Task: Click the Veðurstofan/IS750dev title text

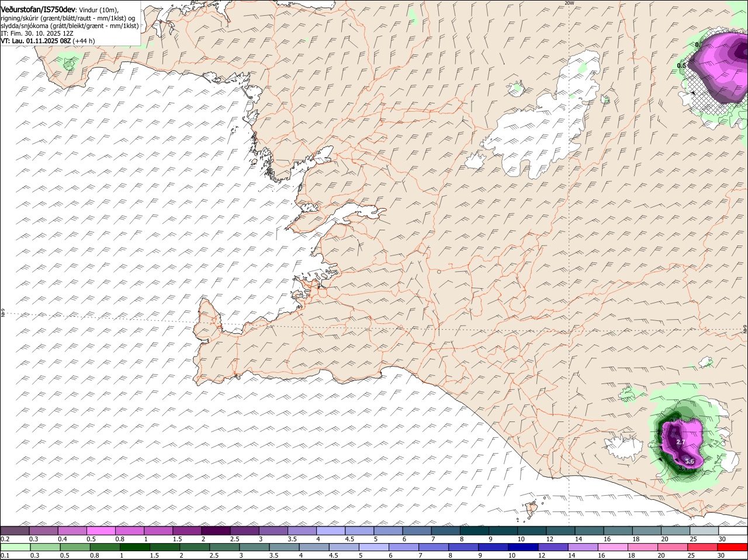Action: click(x=38, y=9)
